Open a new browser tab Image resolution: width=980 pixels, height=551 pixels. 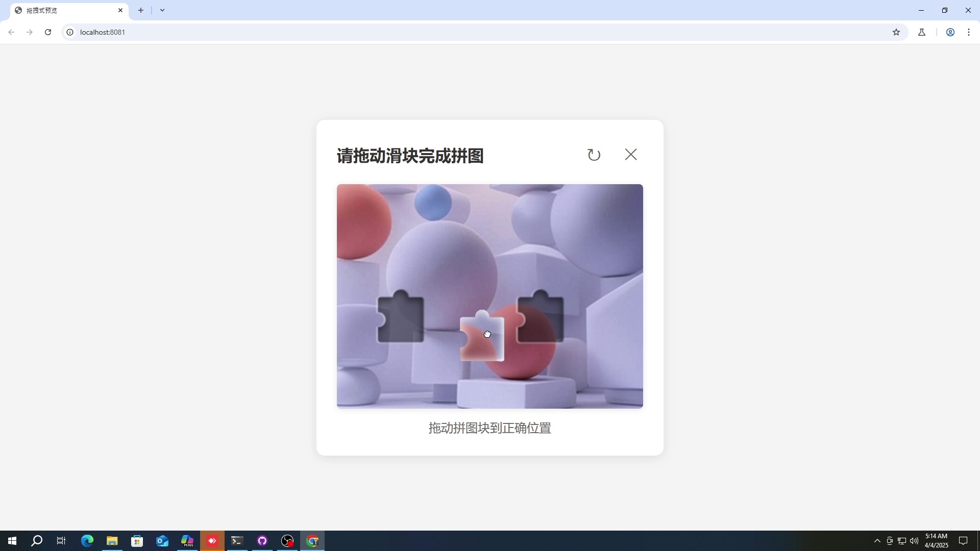tap(141, 10)
